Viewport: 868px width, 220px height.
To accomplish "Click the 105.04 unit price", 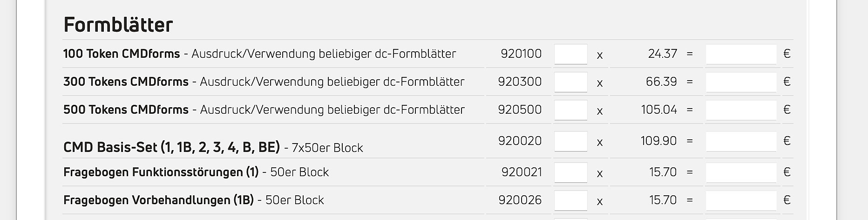I will 659,110.
